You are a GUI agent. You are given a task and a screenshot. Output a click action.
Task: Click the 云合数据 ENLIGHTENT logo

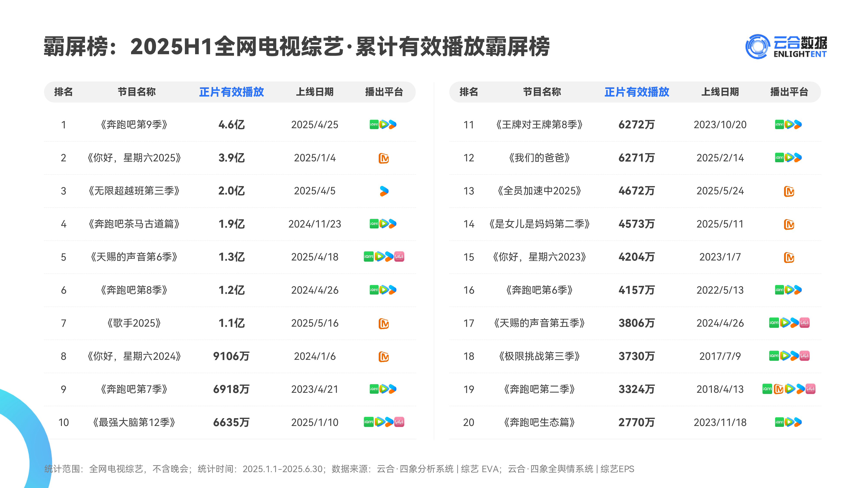pos(786,46)
